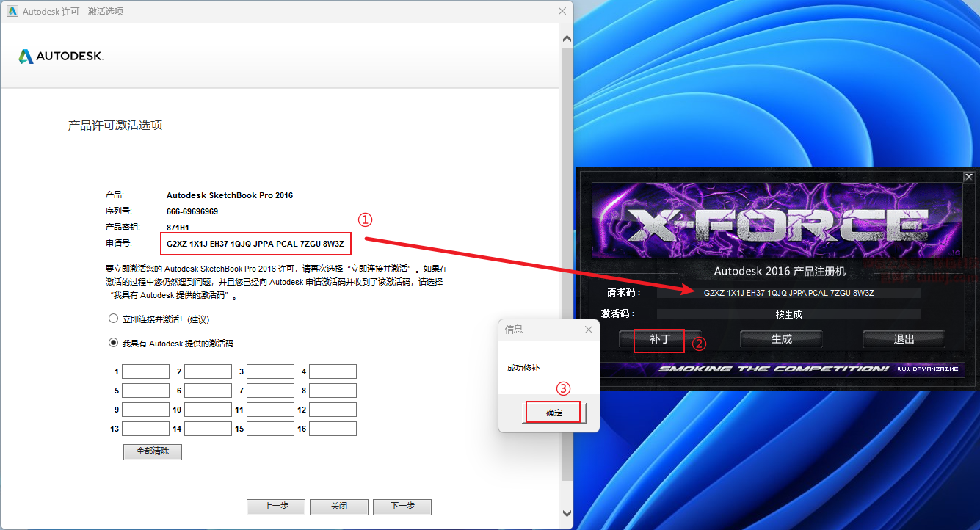Close the 信息 message dialog with X
This screenshot has height=530, width=980.
click(588, 330)
